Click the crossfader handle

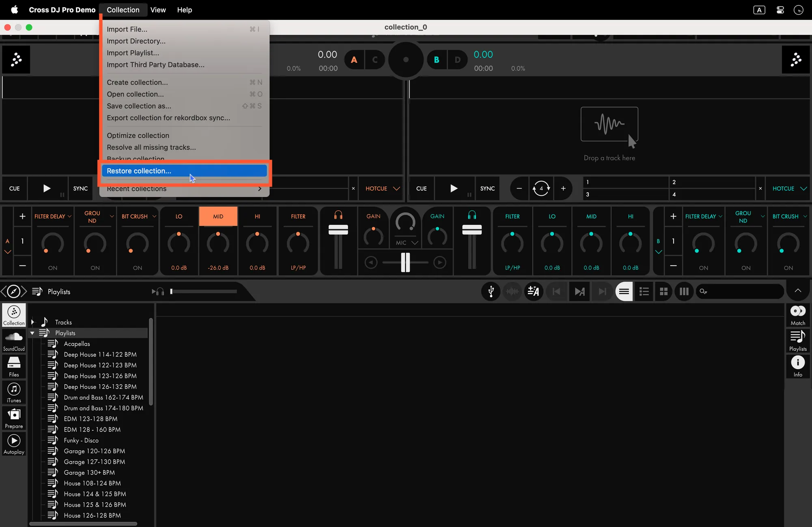[405, 262]
